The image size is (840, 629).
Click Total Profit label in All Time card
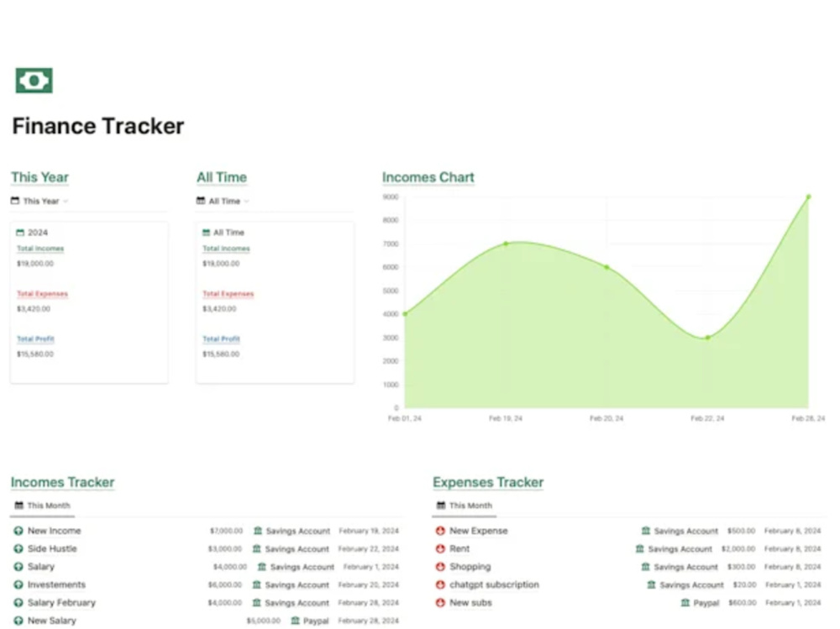coord(221,339)
